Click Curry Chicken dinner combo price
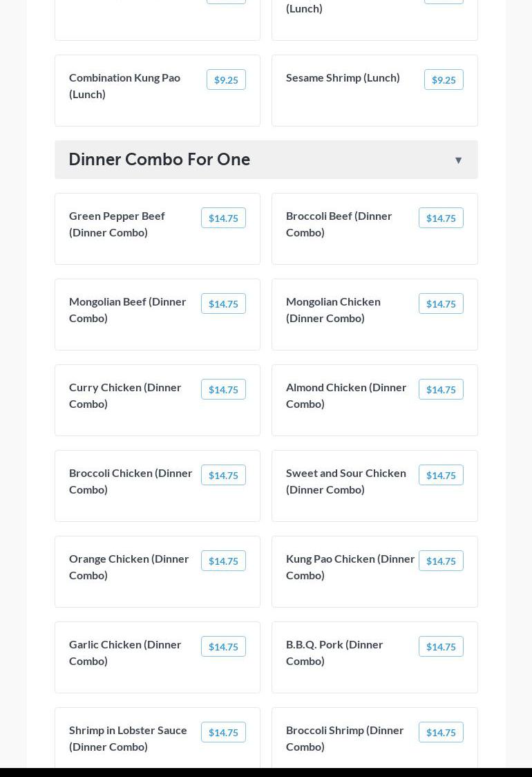This screenshot has width=532, height=777. pos(223,390)
